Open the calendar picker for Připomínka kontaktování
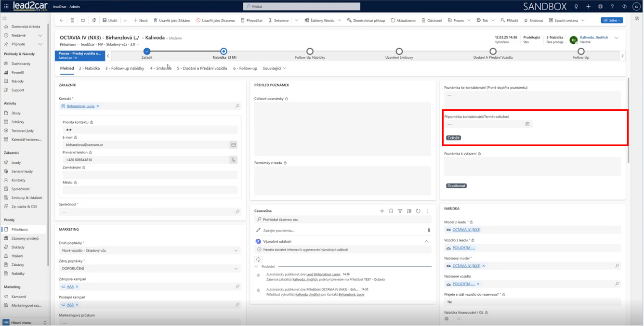 [x=527, y=124]
